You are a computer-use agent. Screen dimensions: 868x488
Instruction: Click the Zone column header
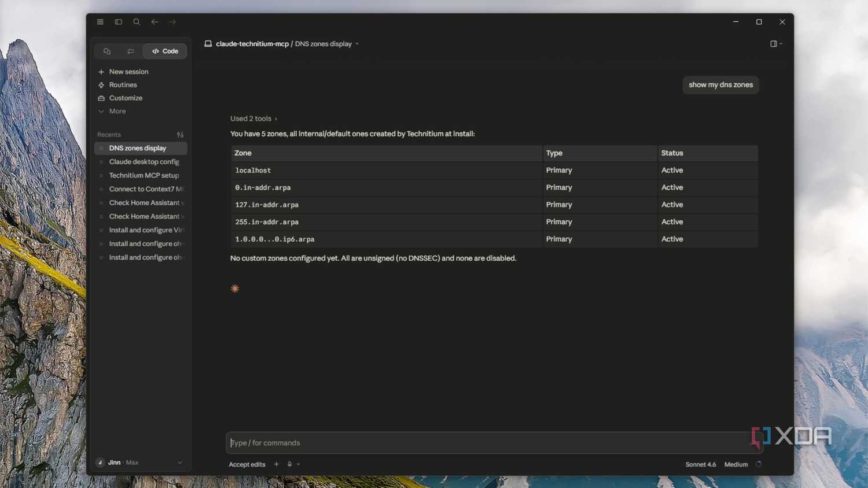386,153
